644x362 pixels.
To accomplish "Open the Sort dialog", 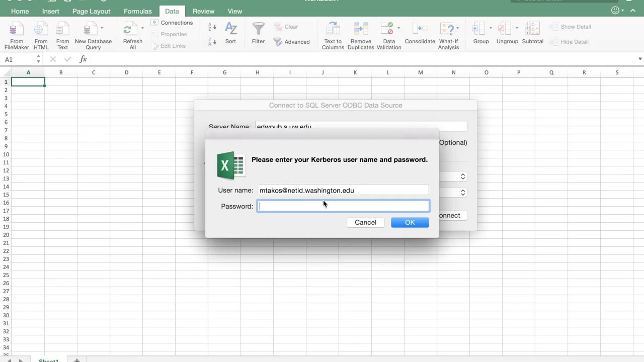I will coord(230,33).
